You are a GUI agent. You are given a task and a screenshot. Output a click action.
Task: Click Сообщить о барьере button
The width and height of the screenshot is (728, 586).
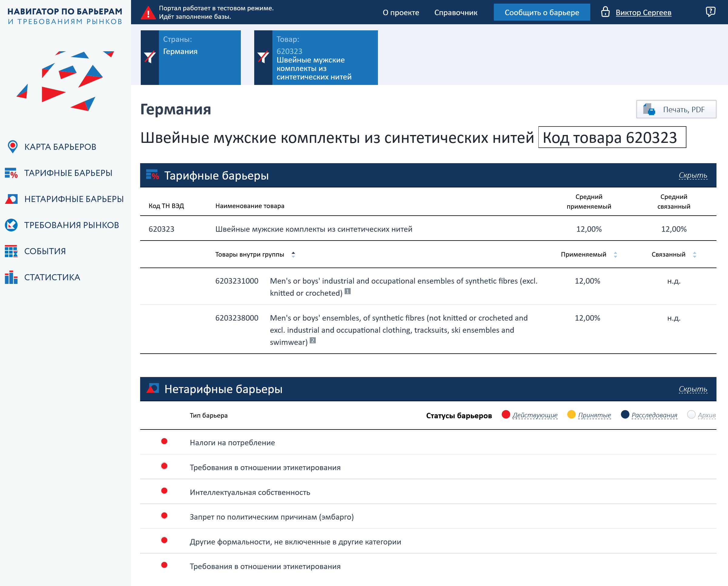pos(542,12)
